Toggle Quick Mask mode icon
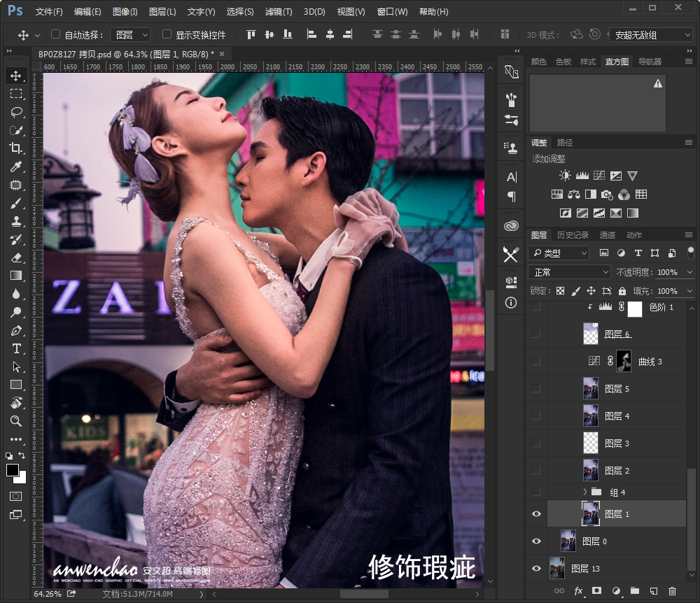 15,497
